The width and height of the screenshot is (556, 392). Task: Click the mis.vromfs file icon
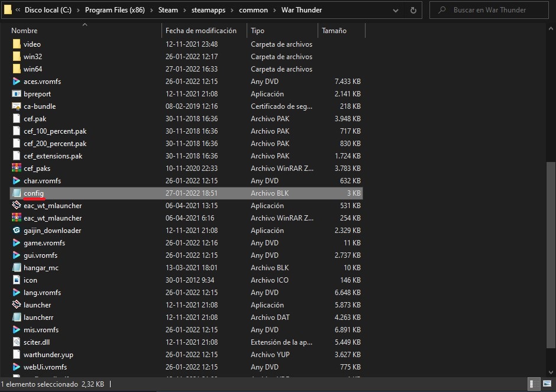(x=17, y=329)
